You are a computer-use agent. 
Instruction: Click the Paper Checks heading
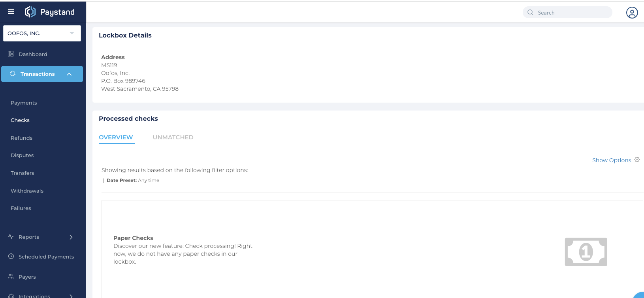133,238
